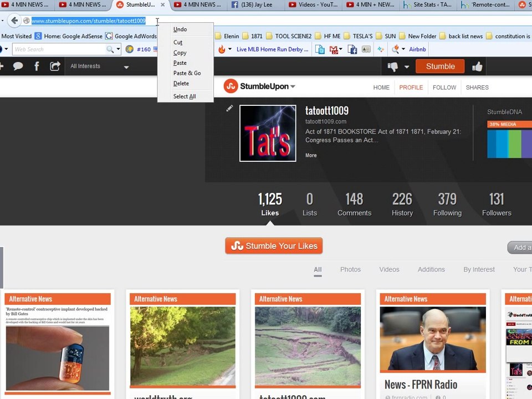
Task: View the 148 Comments stat
Action: (354, 204)
